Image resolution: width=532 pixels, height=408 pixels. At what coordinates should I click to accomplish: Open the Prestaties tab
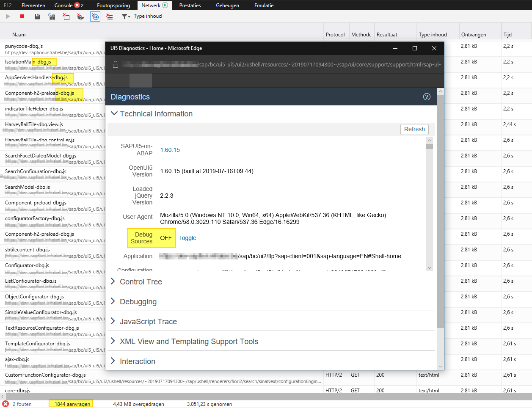pyautogui.click(x=190, y=6)
